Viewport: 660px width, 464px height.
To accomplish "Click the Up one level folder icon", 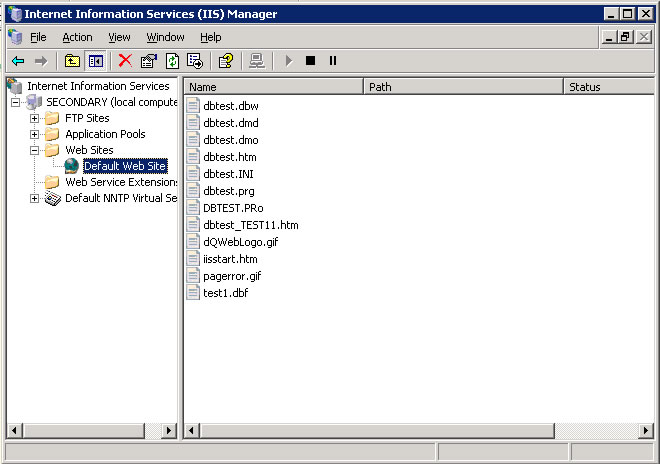I will pos(72,61).
